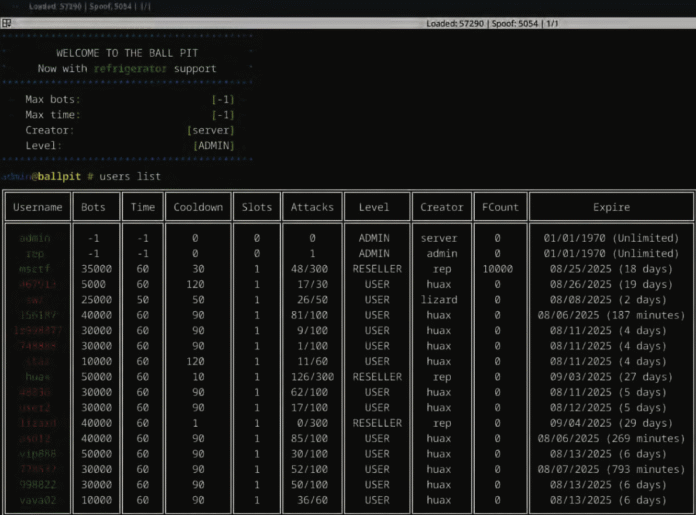The image size is (696, 515).
Task: Click the expire date '08/12/2025 (5 days)'
Action: [608, 408]
